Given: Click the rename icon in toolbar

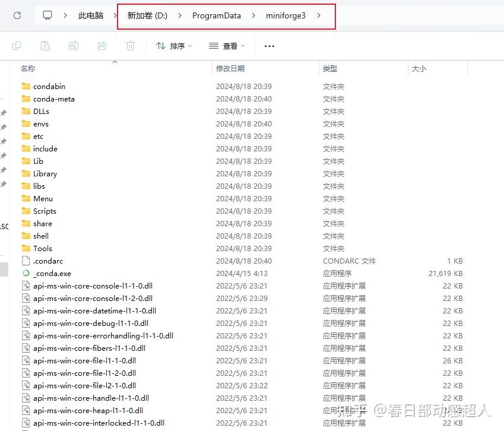Looking at the screenshot, I should [74, 46].
